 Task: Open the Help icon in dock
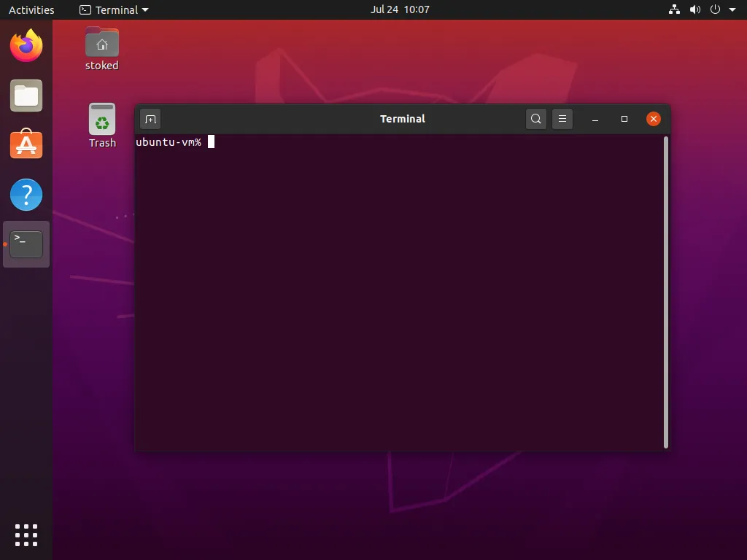click(26, 195)
